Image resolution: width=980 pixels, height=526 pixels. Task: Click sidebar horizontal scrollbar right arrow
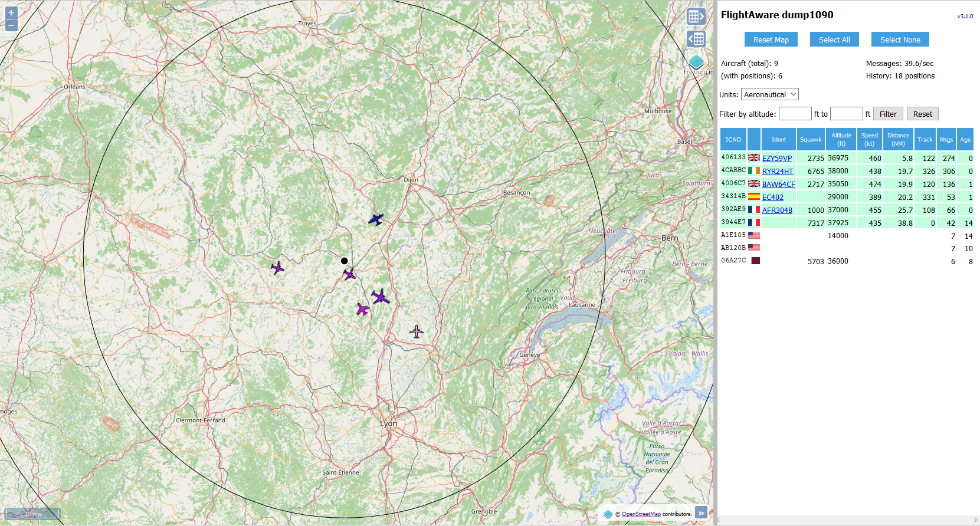(975, 520)
